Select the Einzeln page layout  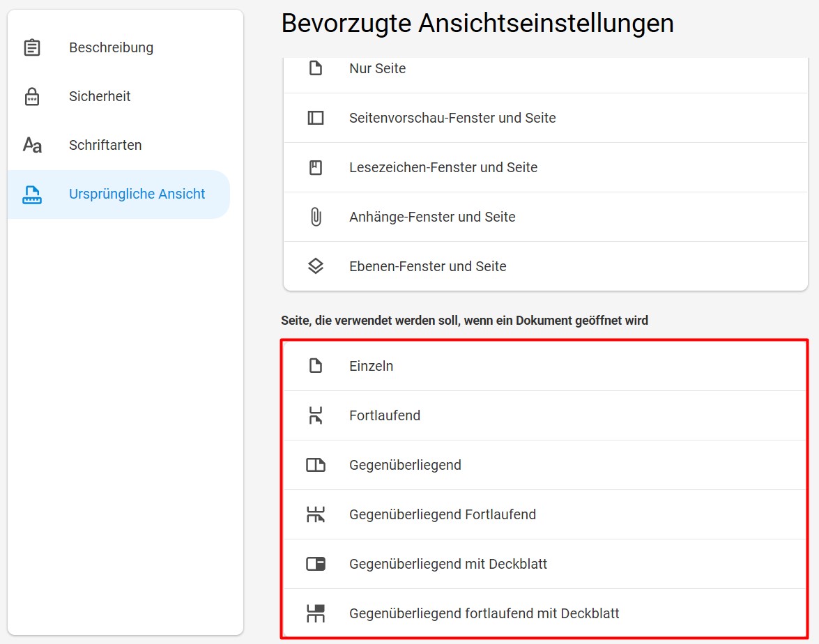(545, 366)
